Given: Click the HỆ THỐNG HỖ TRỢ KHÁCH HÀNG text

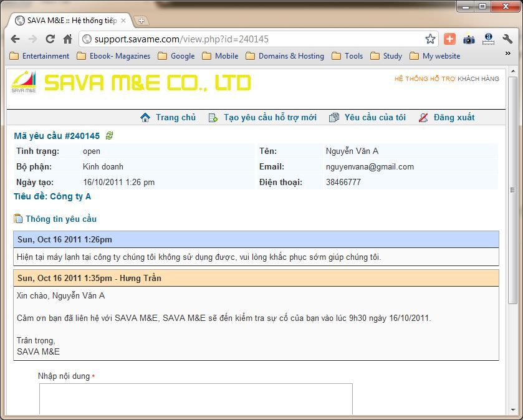Looking at the screenshot, I should coord(446,79).
